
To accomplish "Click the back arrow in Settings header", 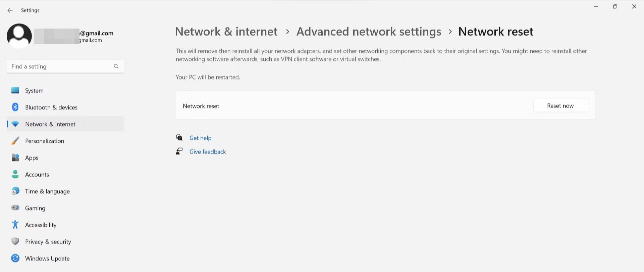I will (x=10, y=10).
